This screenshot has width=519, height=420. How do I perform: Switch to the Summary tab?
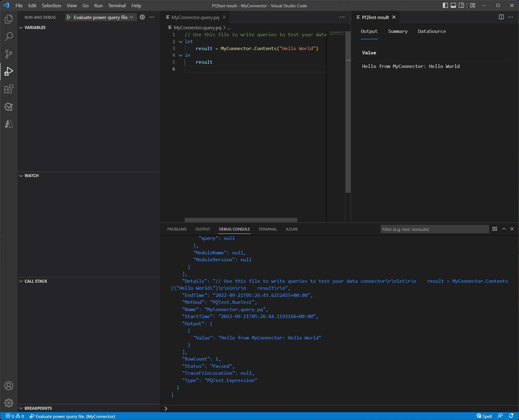click(x=398, y=31)
